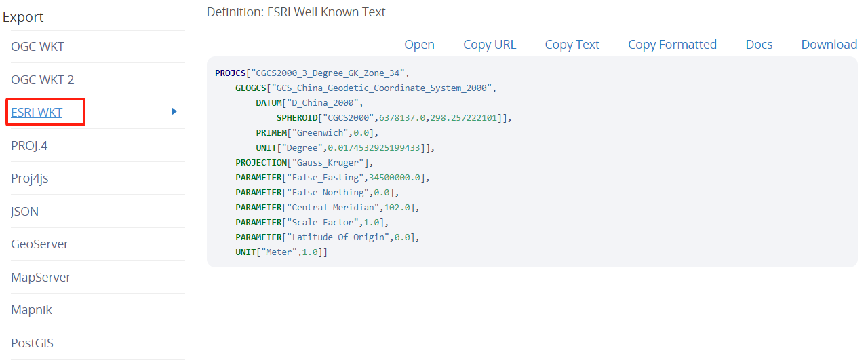Viewport: 868px width, 363px height.
Task: Click the PRIMEM "Greenwich" line
Action: pyautogui.click(x=317, y=133)
